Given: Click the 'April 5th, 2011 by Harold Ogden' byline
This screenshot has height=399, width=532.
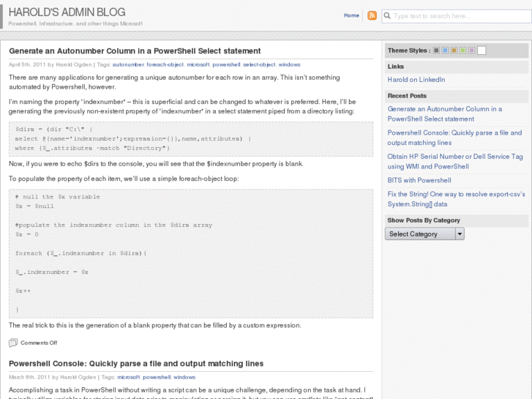Looking at the screenshot, I should (50, 64).
